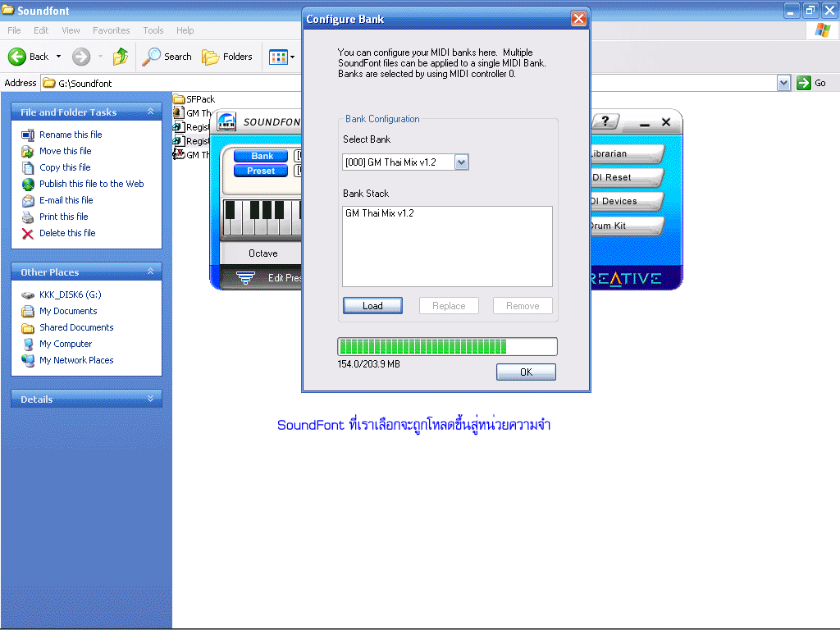This screenshot has width=840, height=630.
Task: Click Rename this file icon
Action: click(28, 135)
